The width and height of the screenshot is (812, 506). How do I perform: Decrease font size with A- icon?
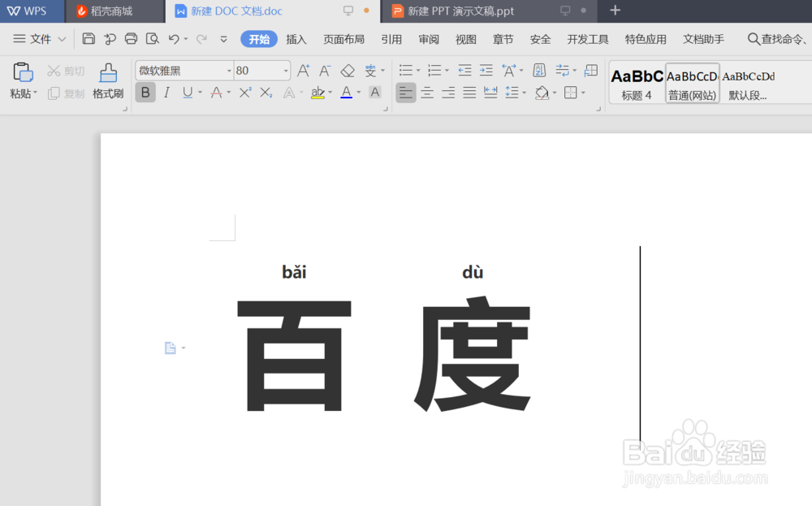coord(325,71)
